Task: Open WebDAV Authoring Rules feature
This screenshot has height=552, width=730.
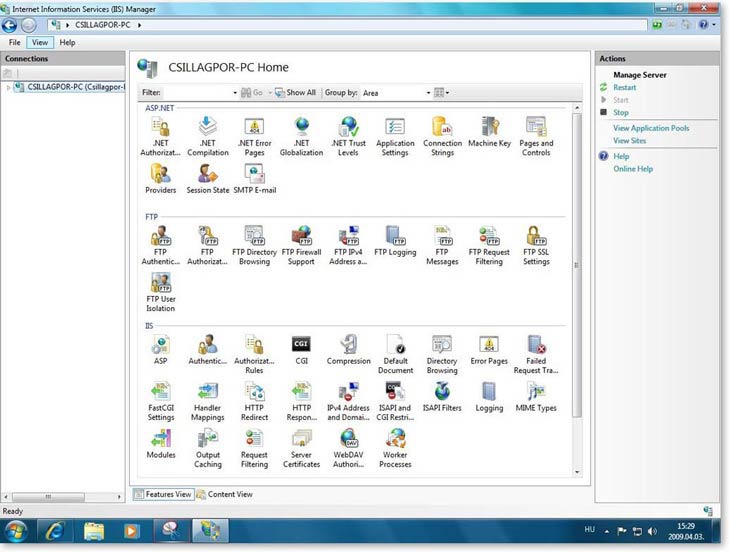Action: coord(348,448)
